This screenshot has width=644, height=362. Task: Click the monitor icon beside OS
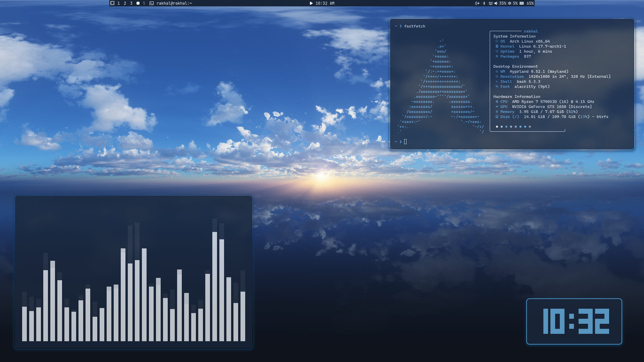click(497, 41)
